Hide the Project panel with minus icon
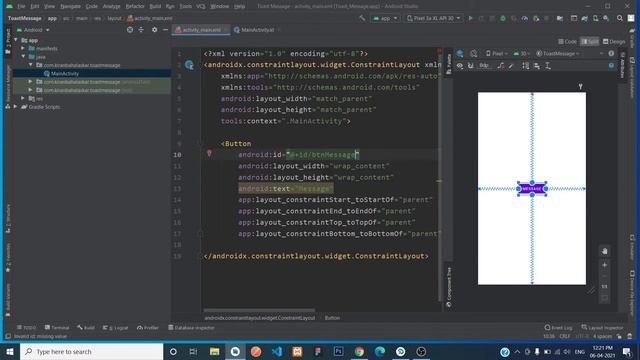This screenshot has height=360, width=640. coord(165,30)
